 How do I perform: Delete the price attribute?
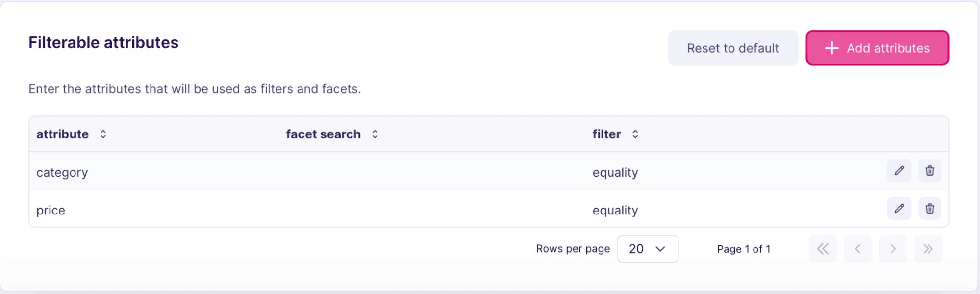pyautogui.click(x=929, y=209)
